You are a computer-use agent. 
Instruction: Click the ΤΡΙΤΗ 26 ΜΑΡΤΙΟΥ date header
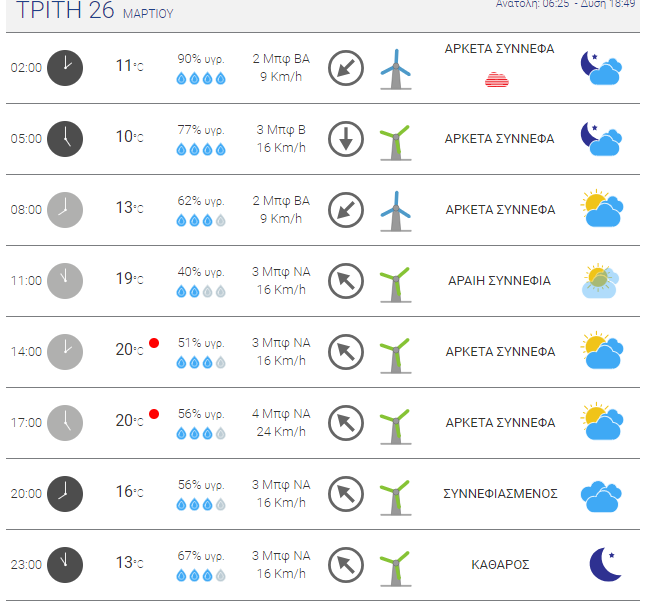coord(95,10)
